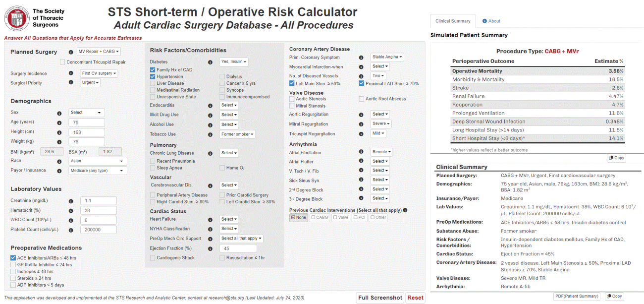Click info icon beside Endocarditis
The width and height of the screenshot is (644, 304).
pos(211,105)
